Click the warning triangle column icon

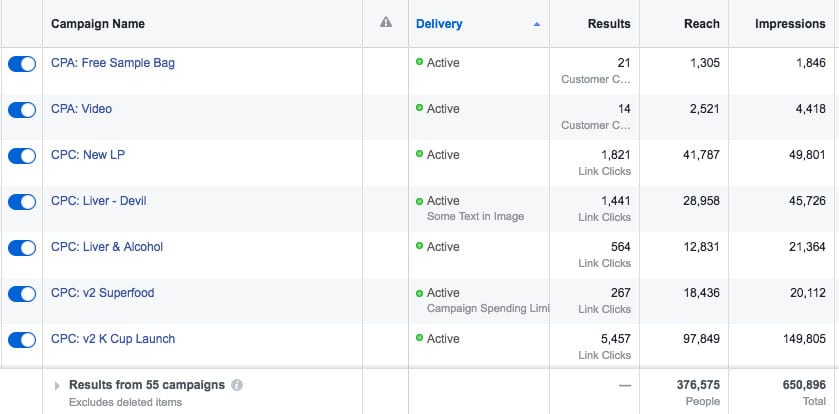386,24
